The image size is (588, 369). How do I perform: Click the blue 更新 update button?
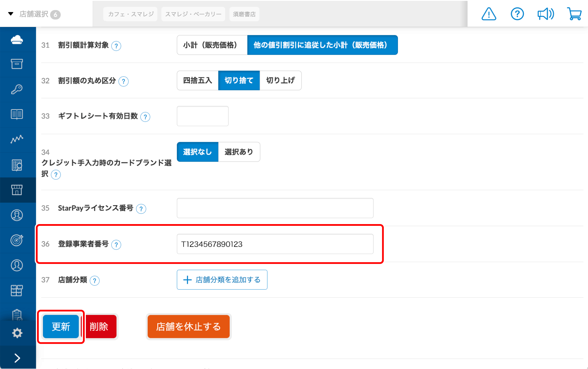coord(61,327)
